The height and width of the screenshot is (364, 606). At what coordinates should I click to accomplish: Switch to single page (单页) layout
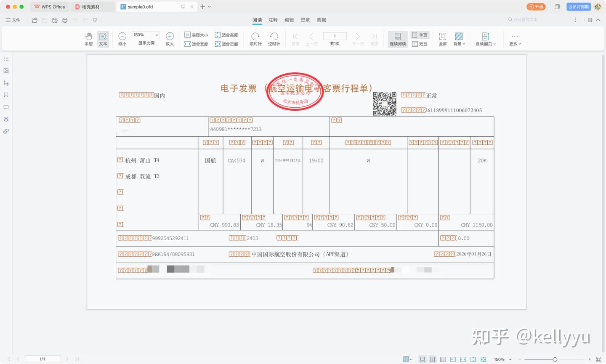(x=420, y=35)
